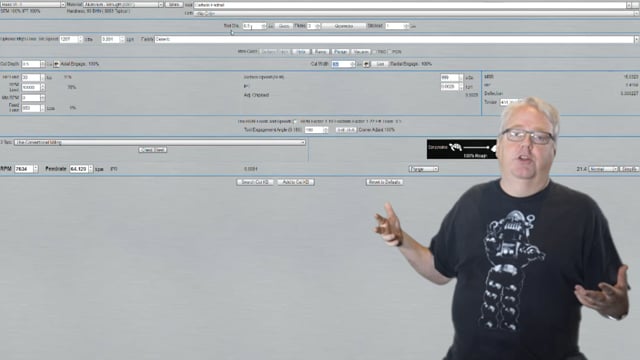
Task: Open the Tips dropdown list
Action: [x=160, y=142]
